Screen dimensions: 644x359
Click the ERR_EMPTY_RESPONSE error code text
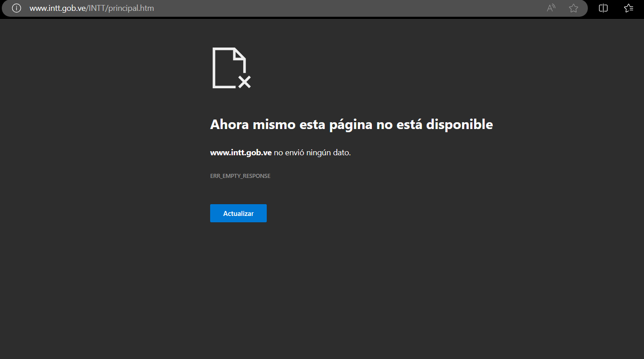pos(240,176)
